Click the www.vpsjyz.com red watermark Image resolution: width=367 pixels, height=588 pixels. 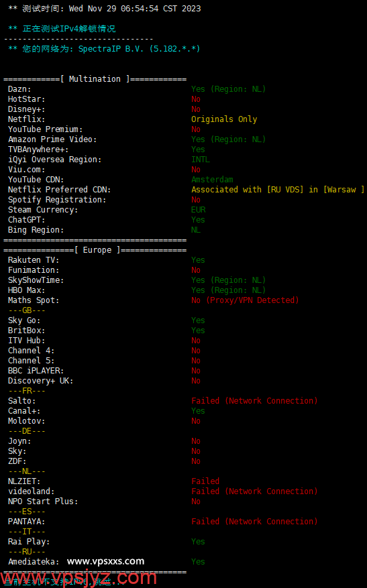tap(78, 578)
